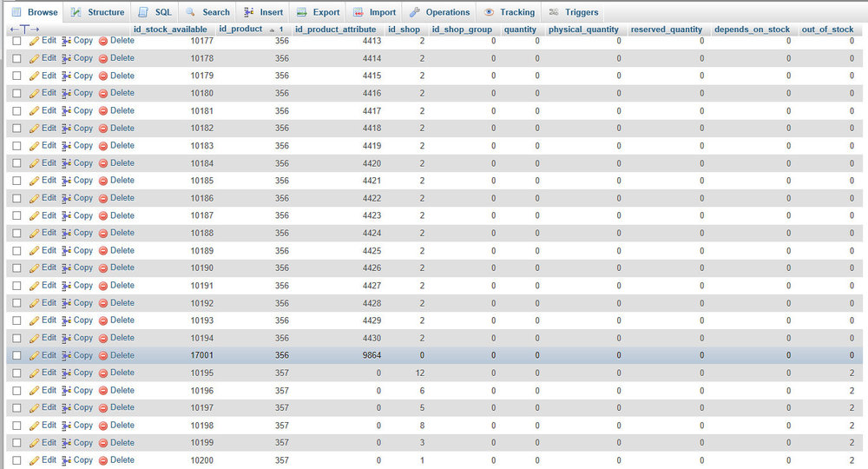Open the Tracking tab
Screen dimensions: 868x469
coord(510,12)
